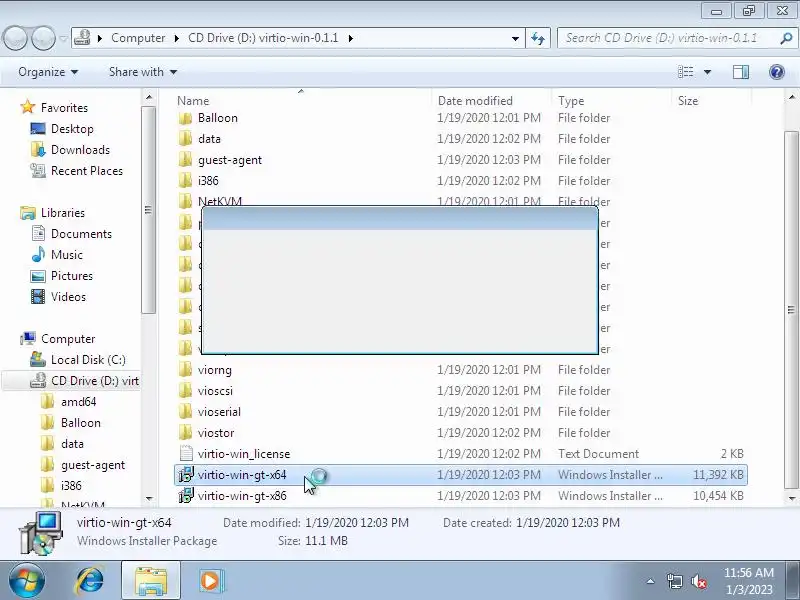Click CD Drive (D:) breadcrumb segment
The image size is (800, 600).
(263, 38)
